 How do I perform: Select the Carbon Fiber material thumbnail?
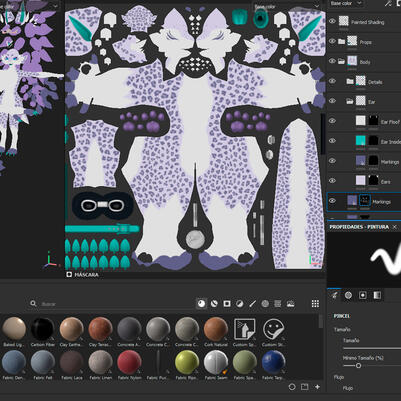tap(42, 329)
